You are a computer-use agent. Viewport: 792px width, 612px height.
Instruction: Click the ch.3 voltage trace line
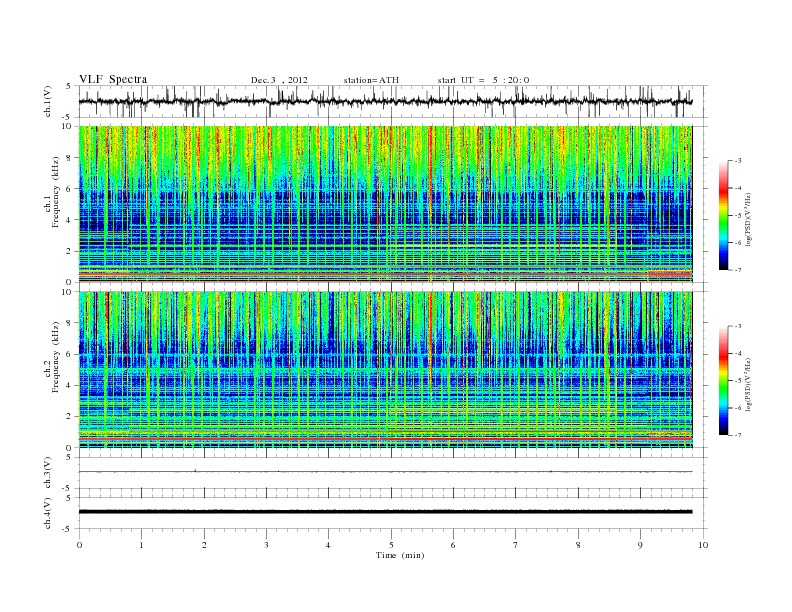click(x=386, y=472)
